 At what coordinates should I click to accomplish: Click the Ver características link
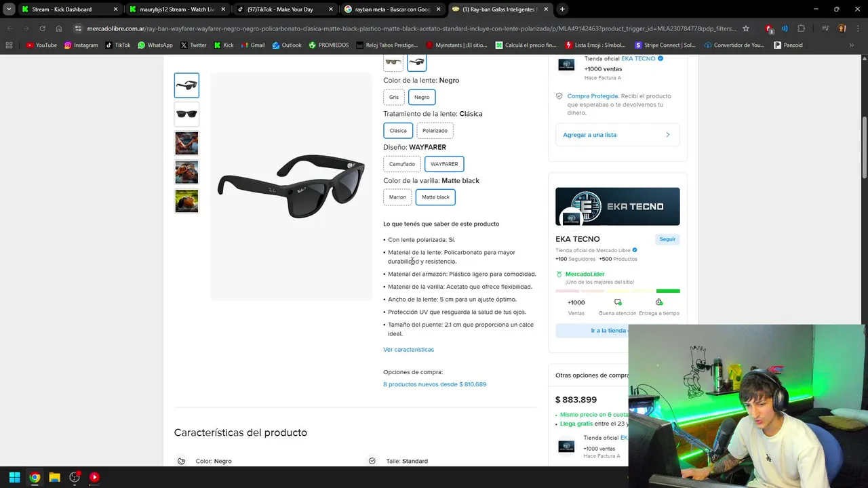click(x=408, y=350)
